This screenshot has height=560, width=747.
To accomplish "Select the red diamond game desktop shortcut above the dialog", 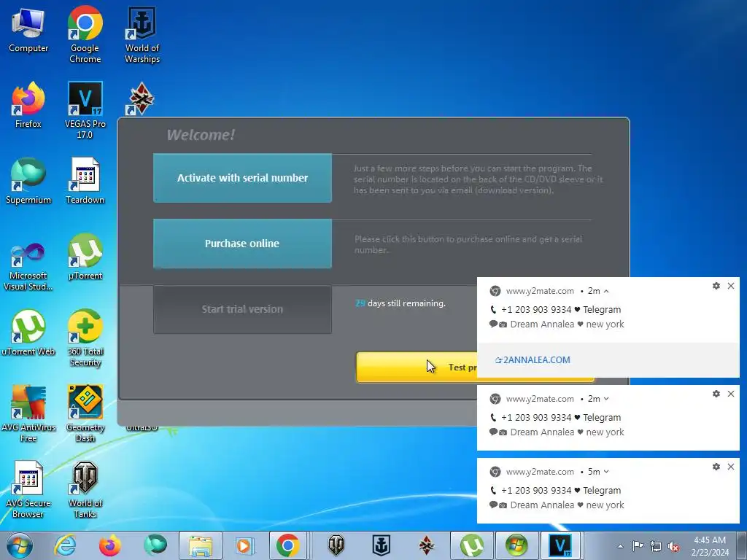I will (x=141, y=98).
